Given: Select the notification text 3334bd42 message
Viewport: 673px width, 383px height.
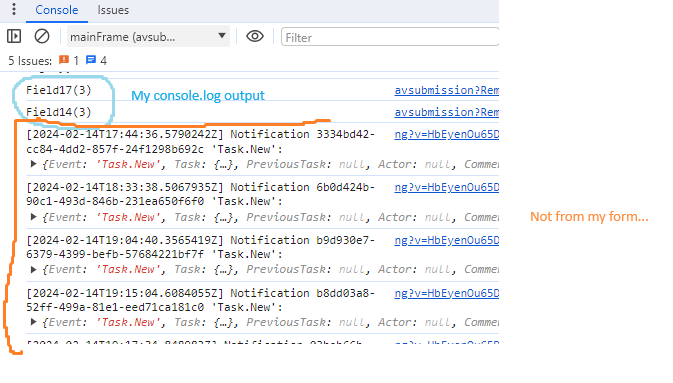Looking at the screenshot, I should click(x=200, y=142).
